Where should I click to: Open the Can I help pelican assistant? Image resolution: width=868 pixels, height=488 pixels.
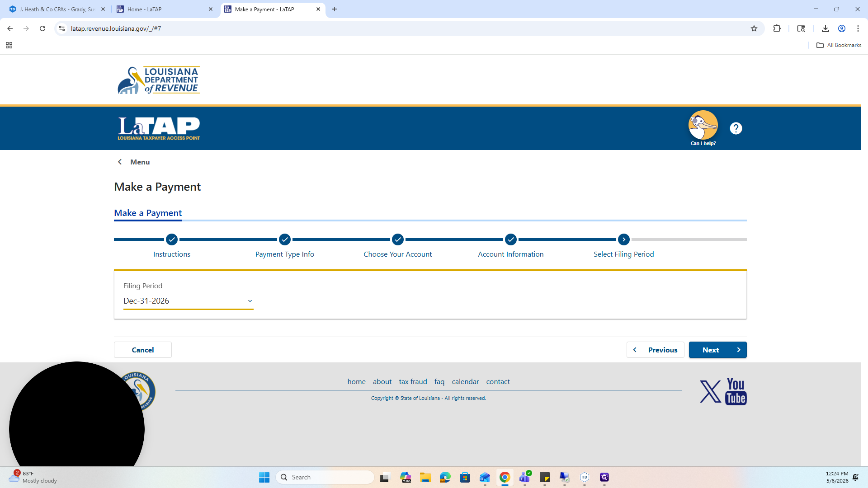pyautogui.click(x=703, y=128)
